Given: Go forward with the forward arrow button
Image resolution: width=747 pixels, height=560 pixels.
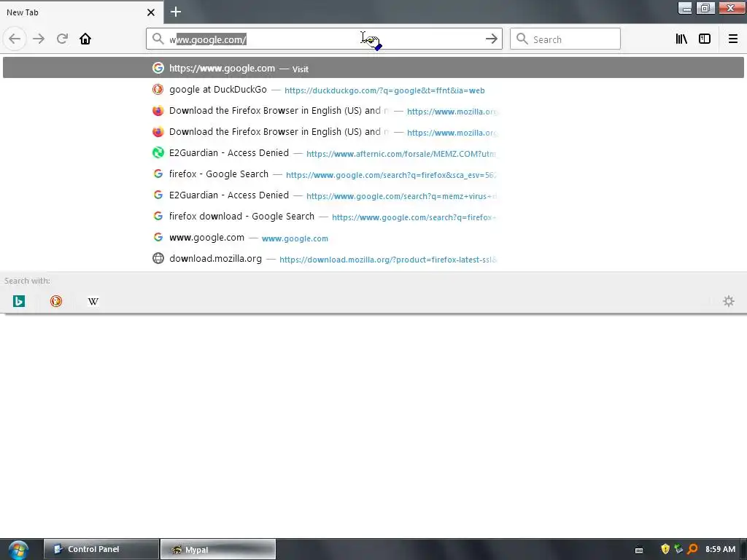Looking at the screenshot, I should (39, 39).
